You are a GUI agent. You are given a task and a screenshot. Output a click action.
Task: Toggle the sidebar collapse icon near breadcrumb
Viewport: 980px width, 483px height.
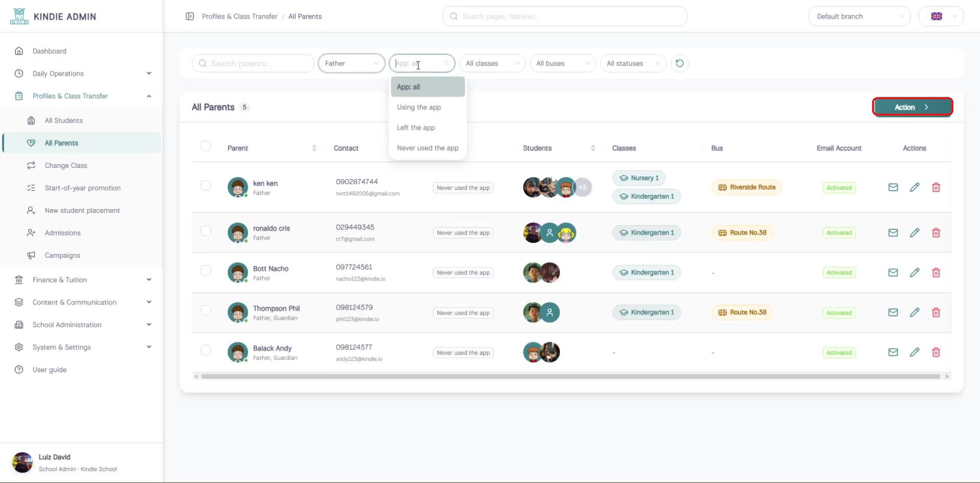coord(190,16)
